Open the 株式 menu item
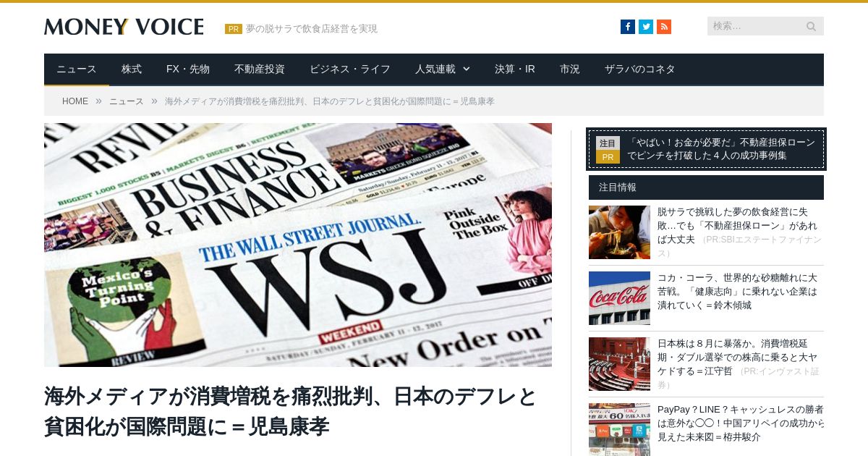Viewport: 868px width, 456px height. coord(132,69)
